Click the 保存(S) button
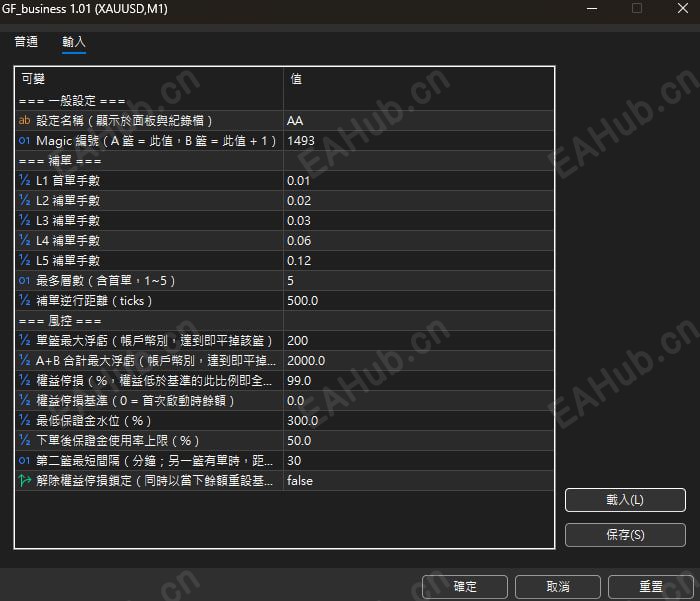700x601 pixels. [625, 534]
